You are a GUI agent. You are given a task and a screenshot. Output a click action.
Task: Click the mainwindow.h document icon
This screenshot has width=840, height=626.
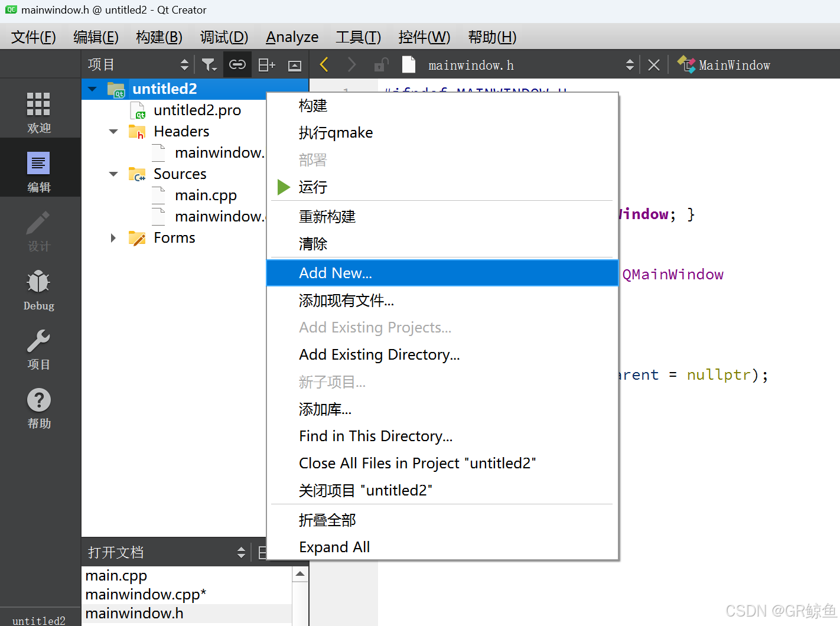coord(409,64)
